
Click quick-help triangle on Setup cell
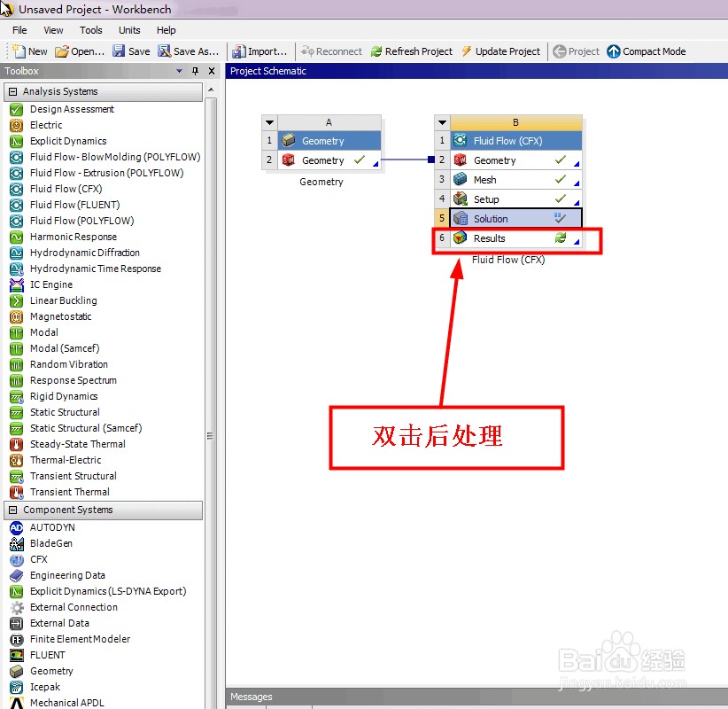577,203
